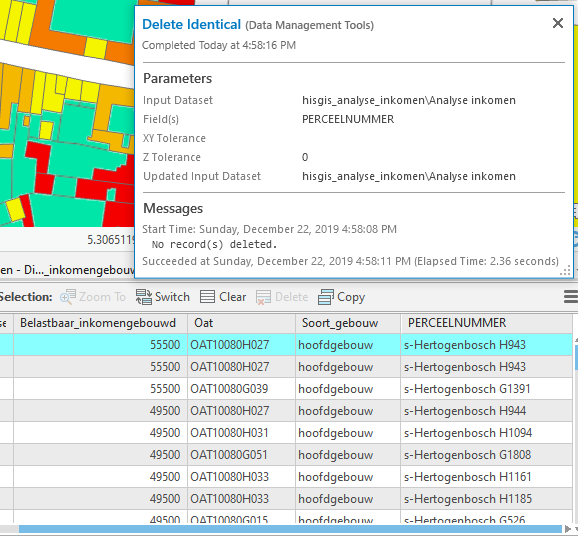Click the scroll-right arrow of the table scrollbar
Viewport: 578px width, 536px height.
(568, 529)
